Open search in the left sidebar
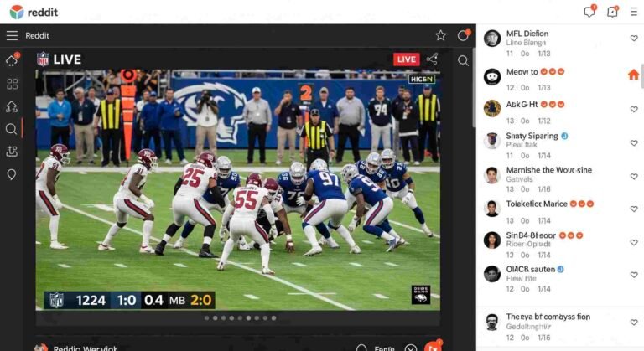The height and width of the screenshot is (351, 644). pos(12,129)
